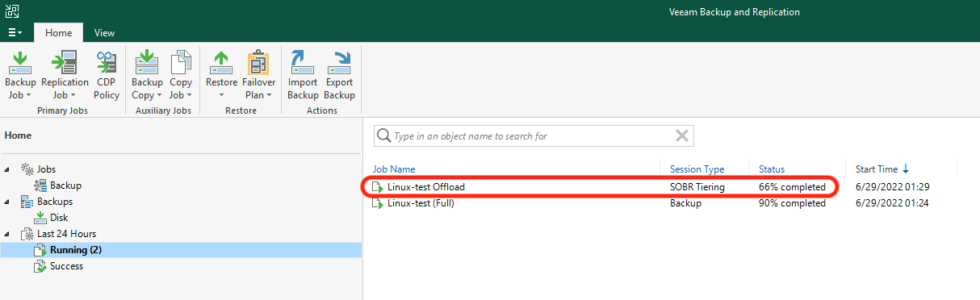
Task: Collapse the Jobs tree node
Action: pos(8,169)
